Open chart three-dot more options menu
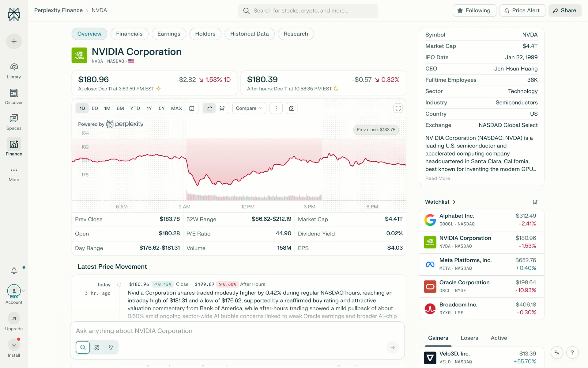The height and width of the screenshot is (368, 588). 276,108
